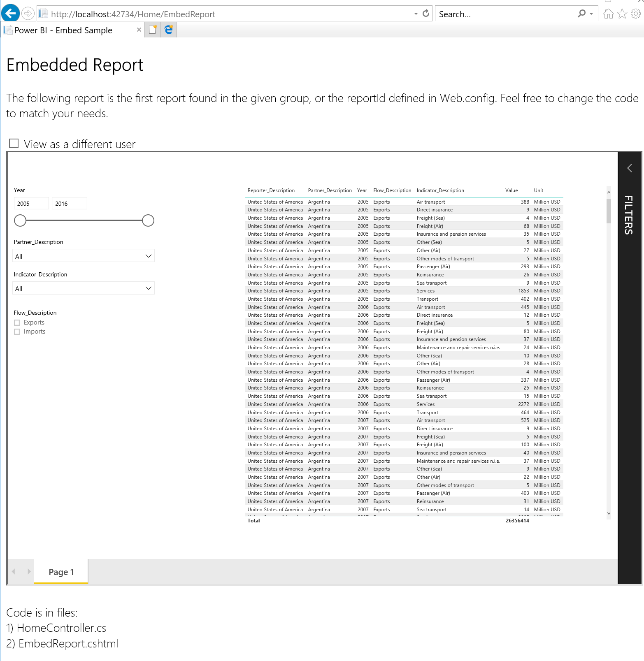Click the new tab button
The width and height of the screenshot is (644, 661).
(x=153, y=30)
